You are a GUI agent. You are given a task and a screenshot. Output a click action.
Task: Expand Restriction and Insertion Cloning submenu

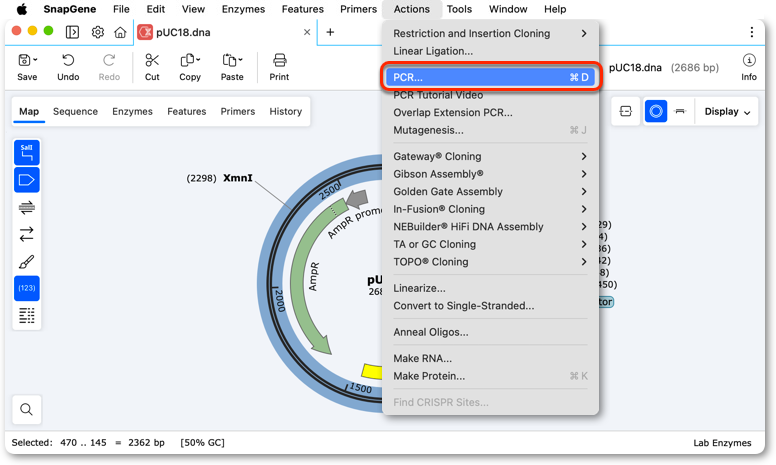click(490, 33)
